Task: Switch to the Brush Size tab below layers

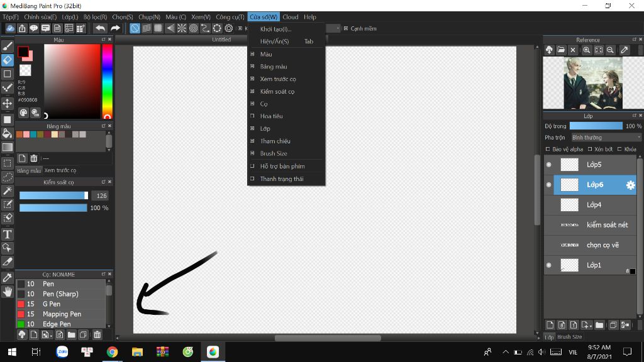Action: coord(569,337)
